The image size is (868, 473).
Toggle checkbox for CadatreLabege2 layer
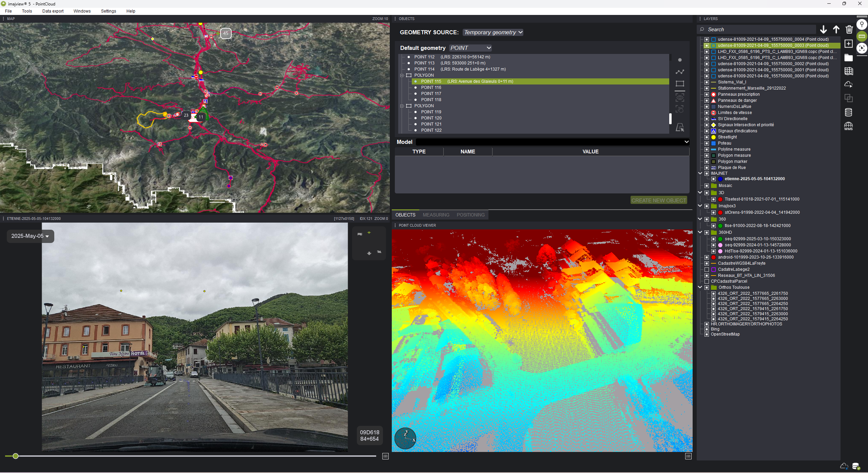[x=707, y=269]
